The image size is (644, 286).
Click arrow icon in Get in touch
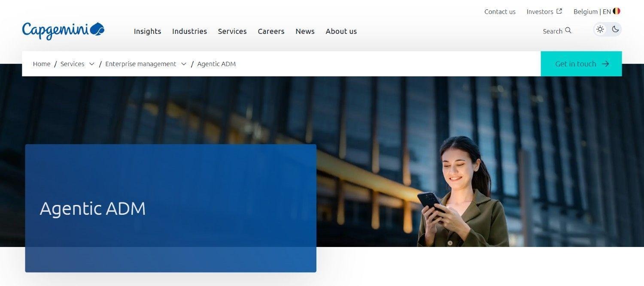tap(605, 64)
